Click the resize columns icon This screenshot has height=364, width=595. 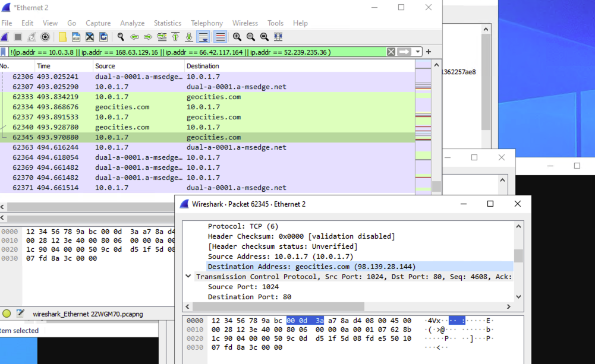coord(278,37)
